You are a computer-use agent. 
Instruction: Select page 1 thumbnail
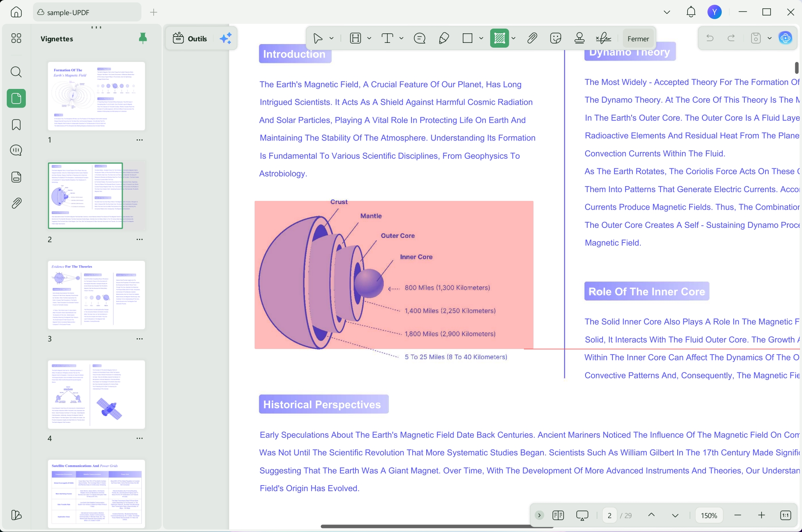coord(97,96)
